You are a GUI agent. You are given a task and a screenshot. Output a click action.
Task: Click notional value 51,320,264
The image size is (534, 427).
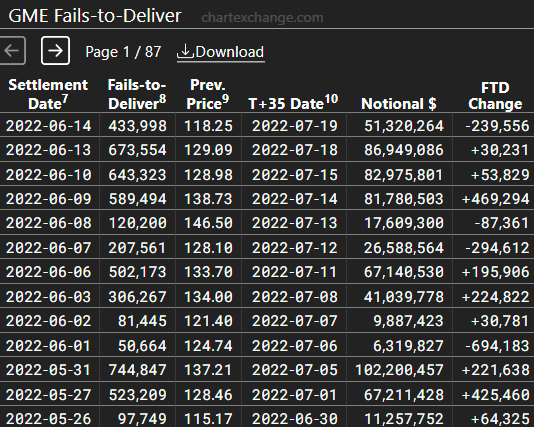click(404, 126)
